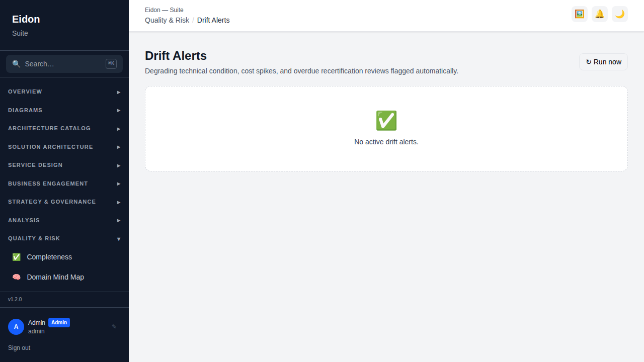Click the Drift Alerts page heading
The width and height of the screenshot is (644, 362).
point(176,55)
